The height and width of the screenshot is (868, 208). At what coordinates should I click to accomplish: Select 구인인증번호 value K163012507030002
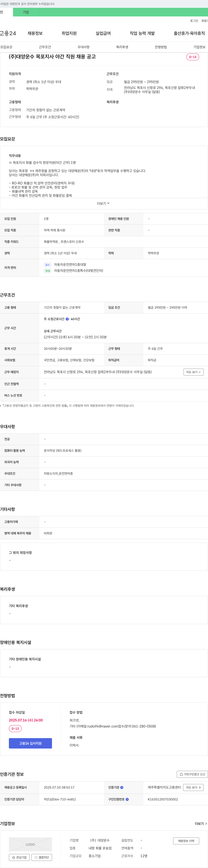click(163, 799)
